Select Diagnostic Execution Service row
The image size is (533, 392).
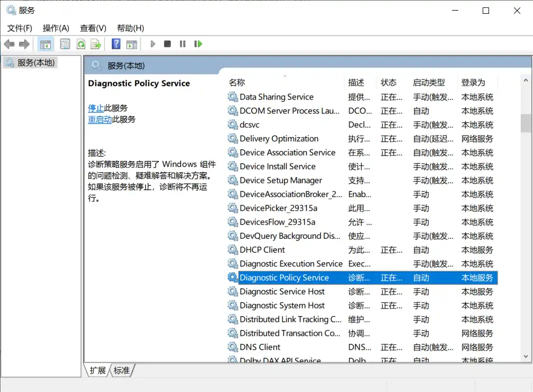tap(362, 264)
